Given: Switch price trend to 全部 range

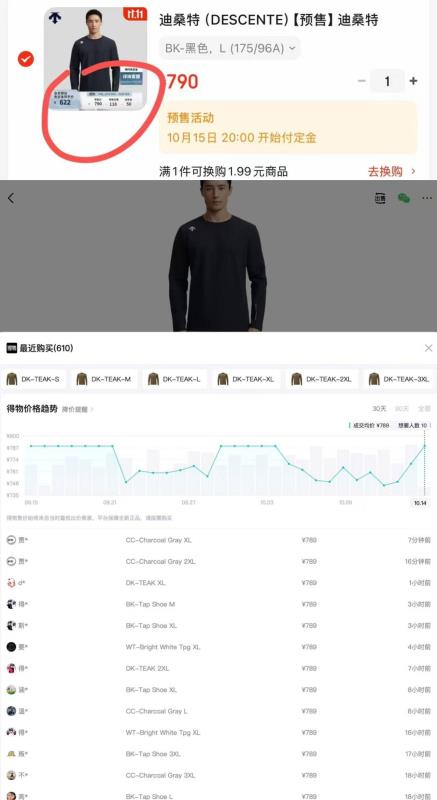Looking at the screenshot, I should [424, 409].
